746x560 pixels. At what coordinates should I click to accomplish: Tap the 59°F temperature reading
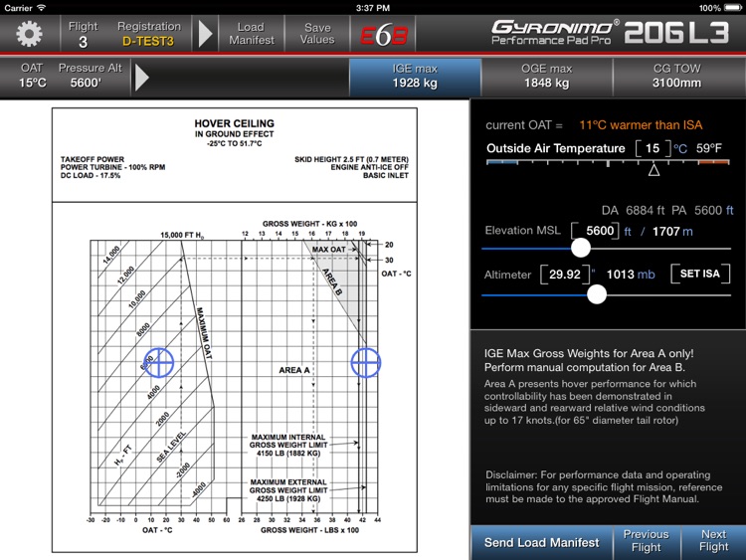coord(709,148)
